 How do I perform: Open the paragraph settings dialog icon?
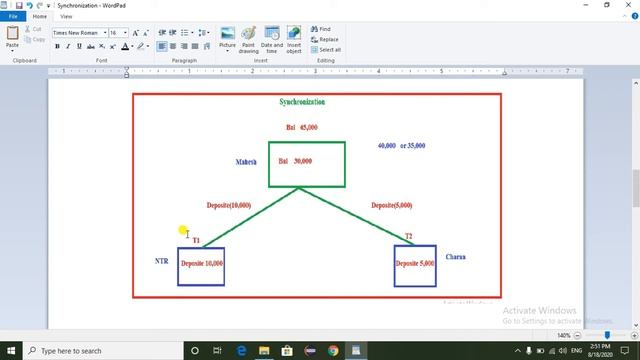(x=207, y=46)
